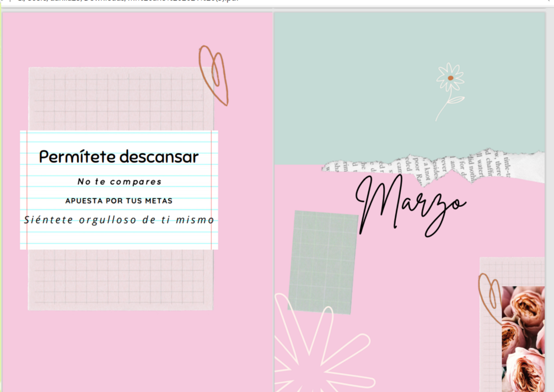Click the green grid sticky note
Screen dimensions: 554x392
[323, 262]
